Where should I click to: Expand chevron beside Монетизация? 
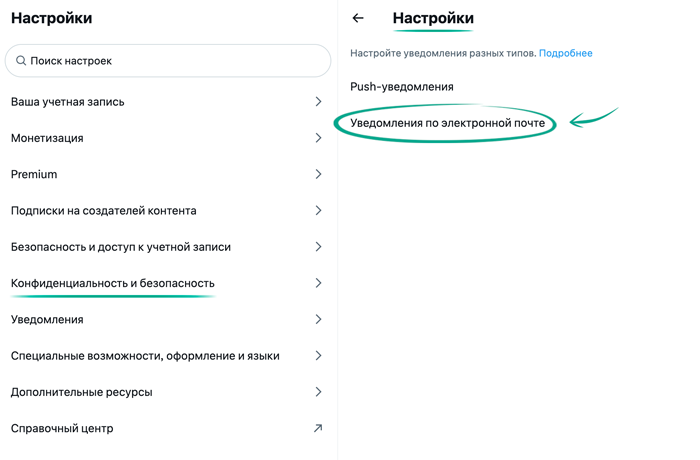[318, 138]
